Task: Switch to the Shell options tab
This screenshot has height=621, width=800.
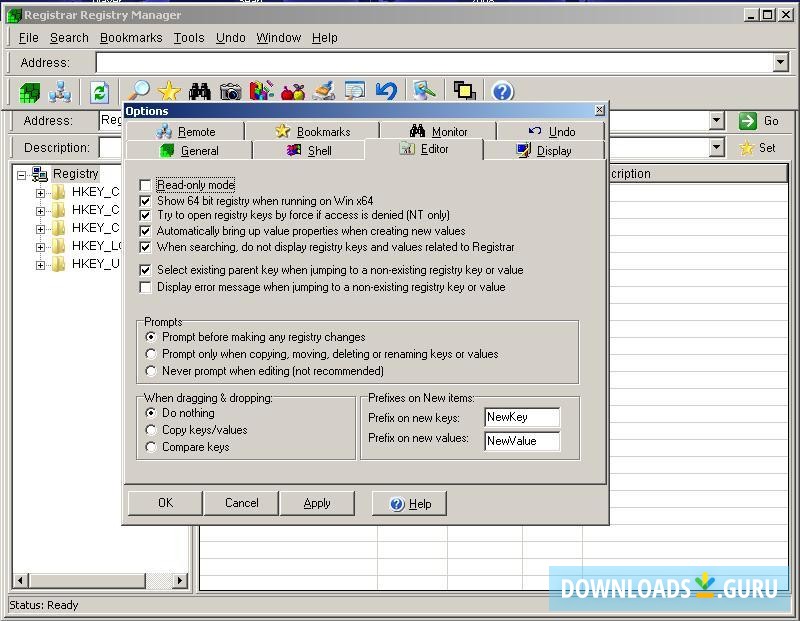Action: point(309,151)
